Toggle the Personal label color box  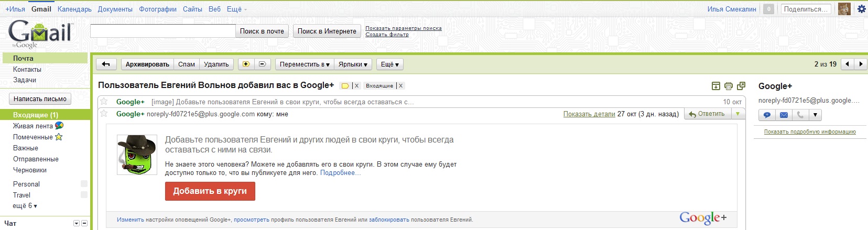pos(84,183)
